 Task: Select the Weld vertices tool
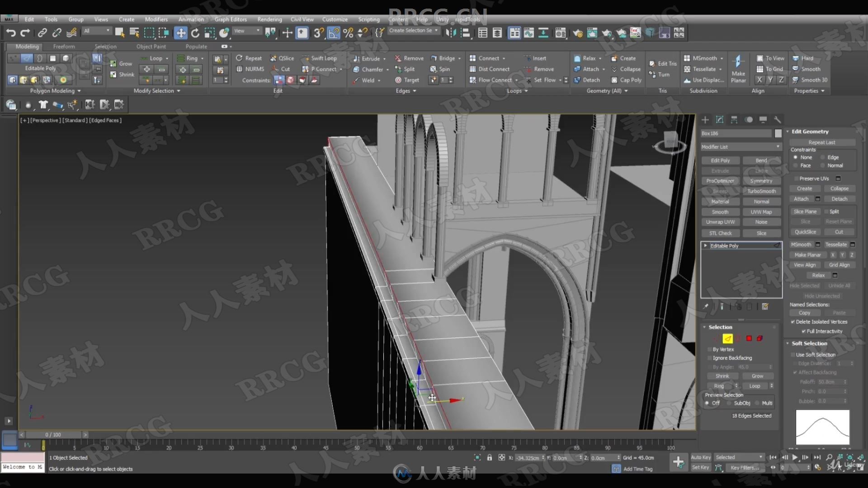363,80
